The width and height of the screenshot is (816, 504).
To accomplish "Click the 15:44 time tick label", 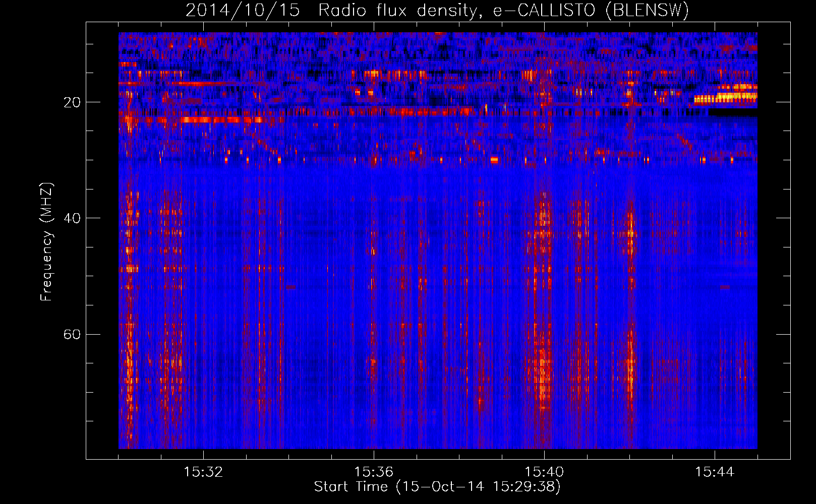I will (x=715, y=472).
